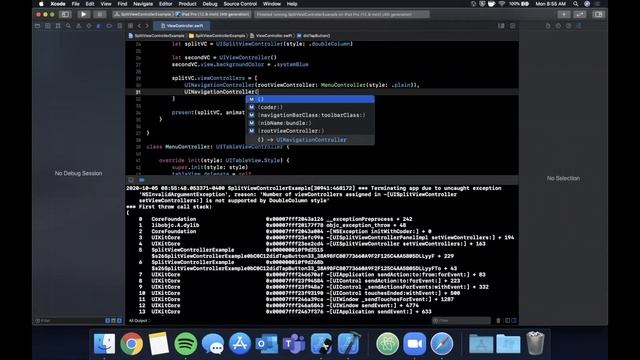The height and width of the screenshot is (360, 640).
Task: Pick the (navigationBarClass:toolbarClass:) suggestion
Action: (310, 115)
